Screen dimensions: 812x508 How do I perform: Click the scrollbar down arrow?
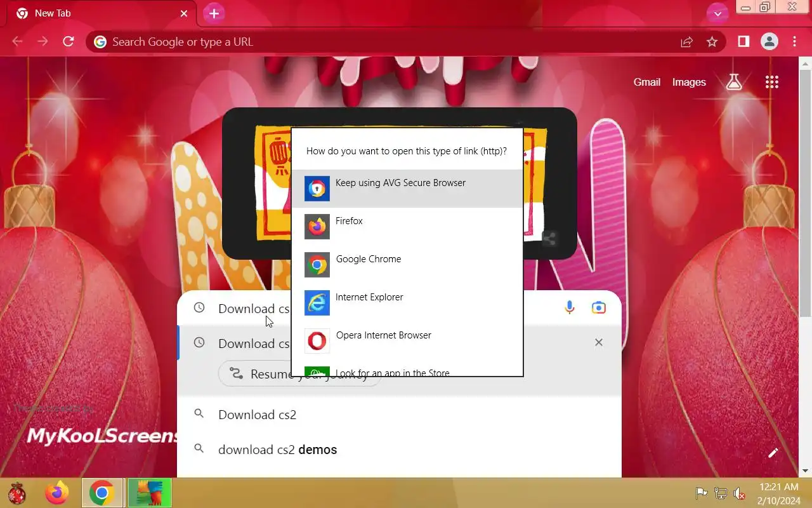click(806, 471)
